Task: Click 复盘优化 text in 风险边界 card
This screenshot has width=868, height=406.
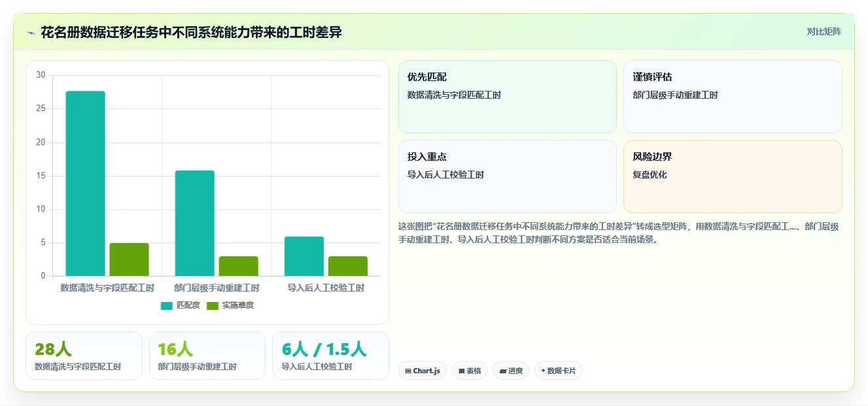Action: 650,175
